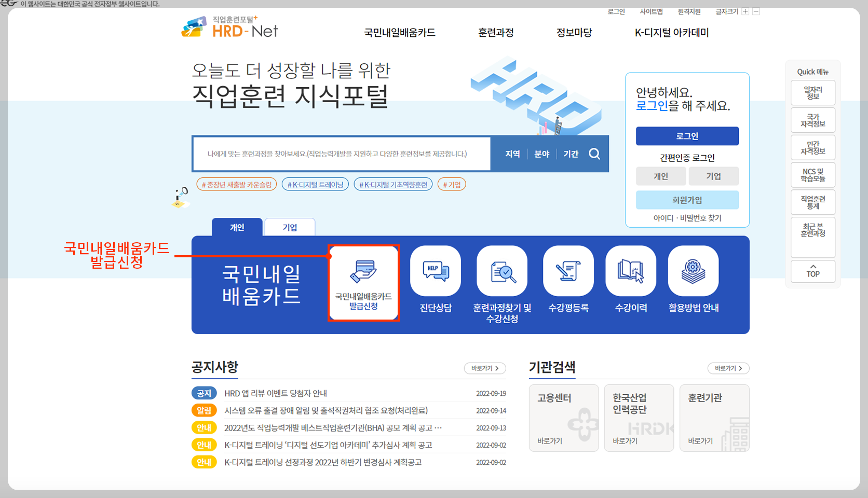Expand the 기간 search filter

571,154
